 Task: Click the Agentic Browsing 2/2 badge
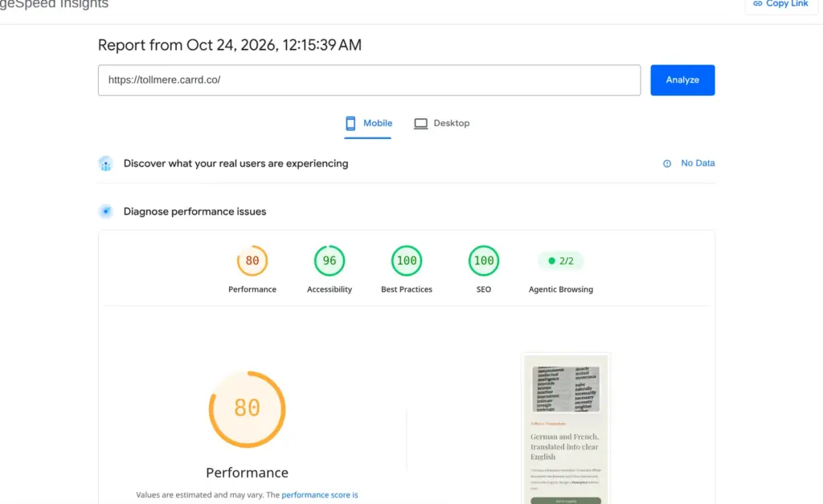tap(560, 261)
